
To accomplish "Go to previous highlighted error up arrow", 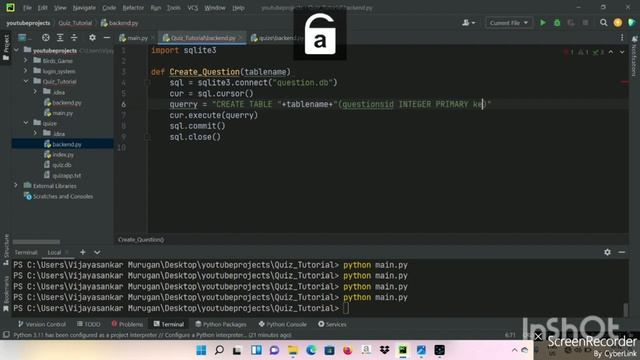I will [611, 52].
